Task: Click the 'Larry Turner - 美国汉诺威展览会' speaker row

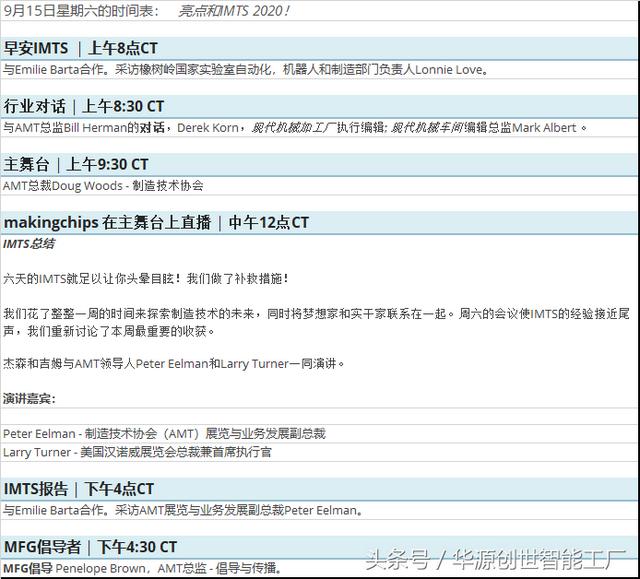Action: [x=137, y=453]
